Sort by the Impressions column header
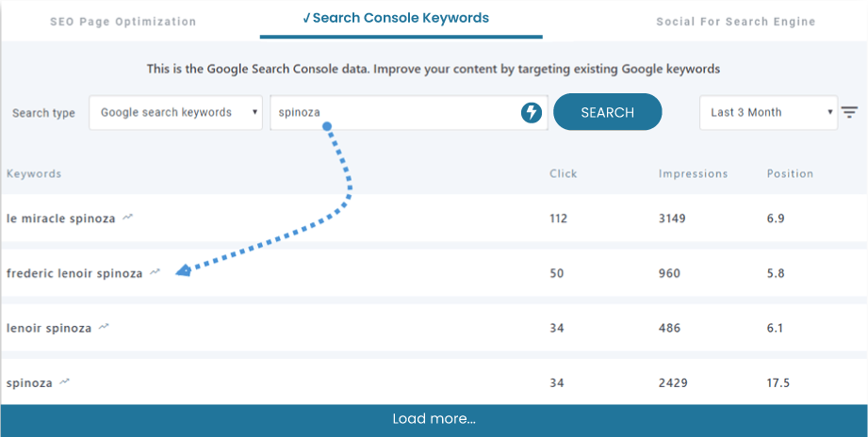The width and height of the screenshot is (868, 437). 693,174
